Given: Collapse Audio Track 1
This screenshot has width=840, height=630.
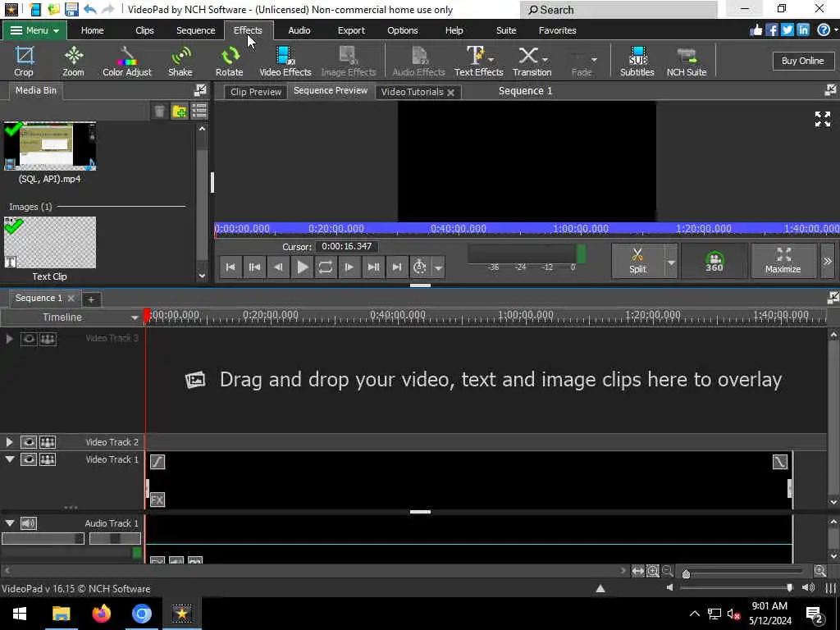Looking at the screenshot, I should (x=10, y=523).
